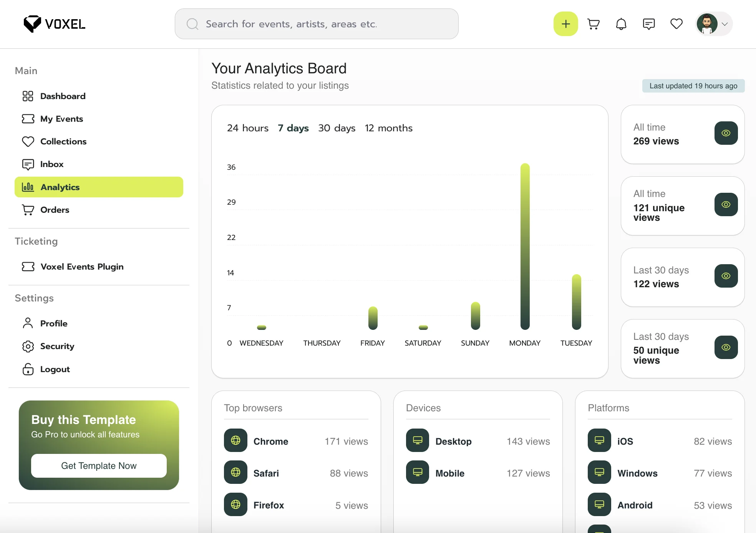Click the heart favorites icon in header
The width and height of the screenshot is (756, 533).
676,24
